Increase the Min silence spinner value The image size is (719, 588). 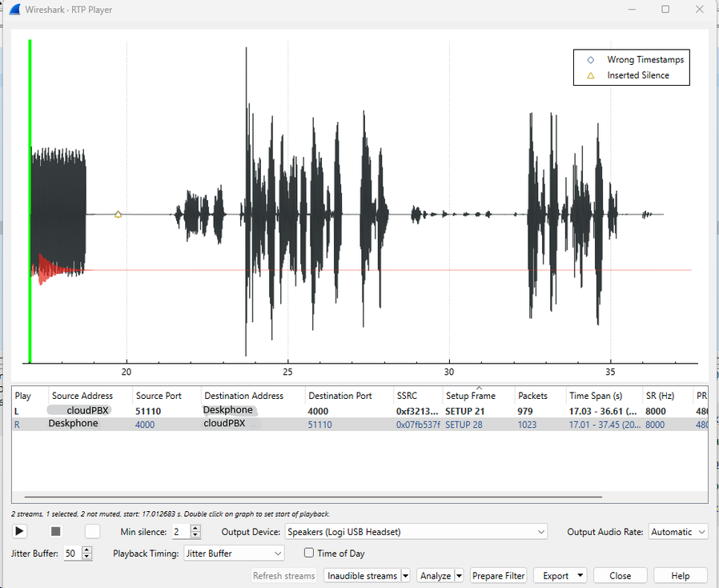(195, 528)
